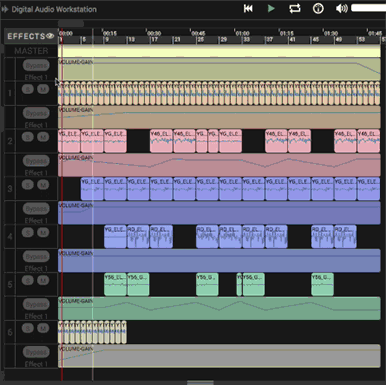Solo track 4
Viewport: 386px width, 385px height.
[x=28, y=232]
